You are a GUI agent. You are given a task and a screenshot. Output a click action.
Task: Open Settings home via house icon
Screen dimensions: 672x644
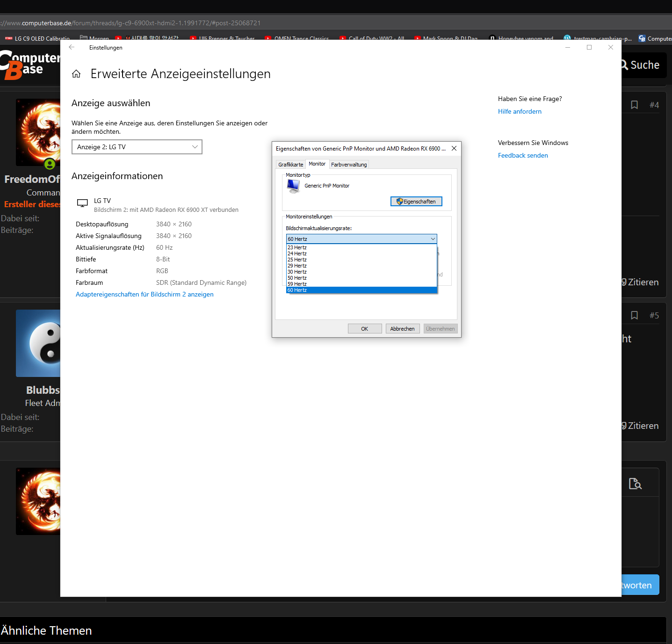76,74
